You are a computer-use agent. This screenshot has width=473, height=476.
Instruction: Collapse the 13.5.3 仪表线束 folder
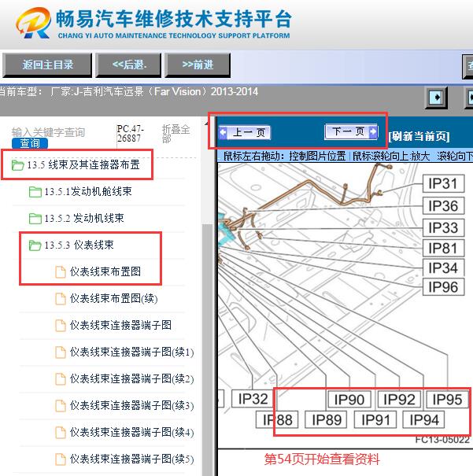point(72,245)
